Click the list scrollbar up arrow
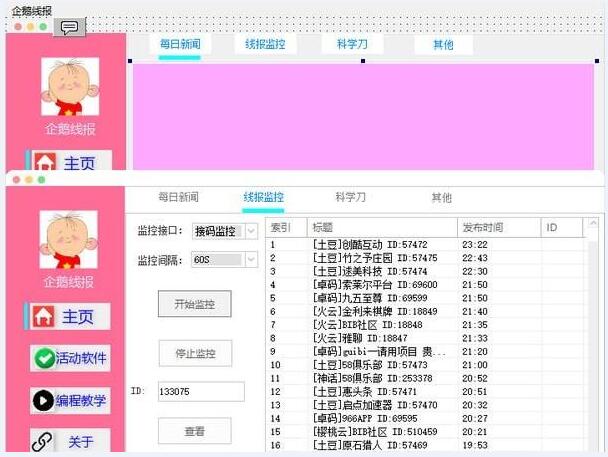 coord(593,223)
